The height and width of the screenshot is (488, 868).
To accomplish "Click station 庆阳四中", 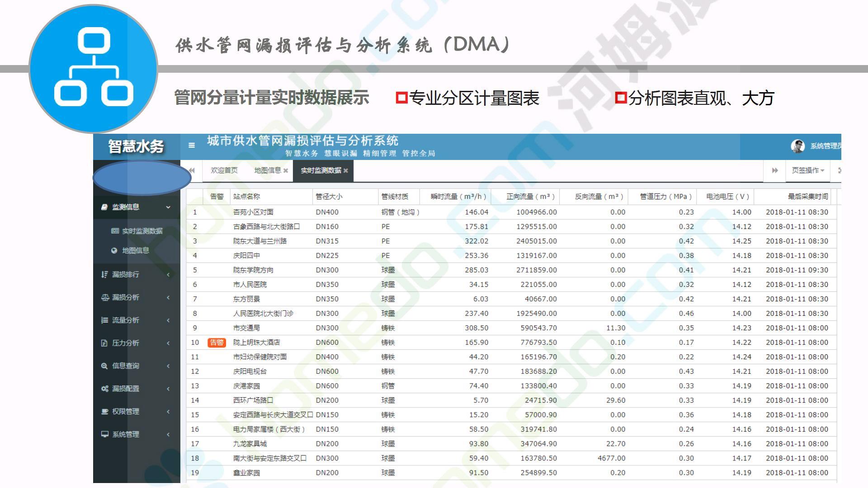I will (246, 255).
